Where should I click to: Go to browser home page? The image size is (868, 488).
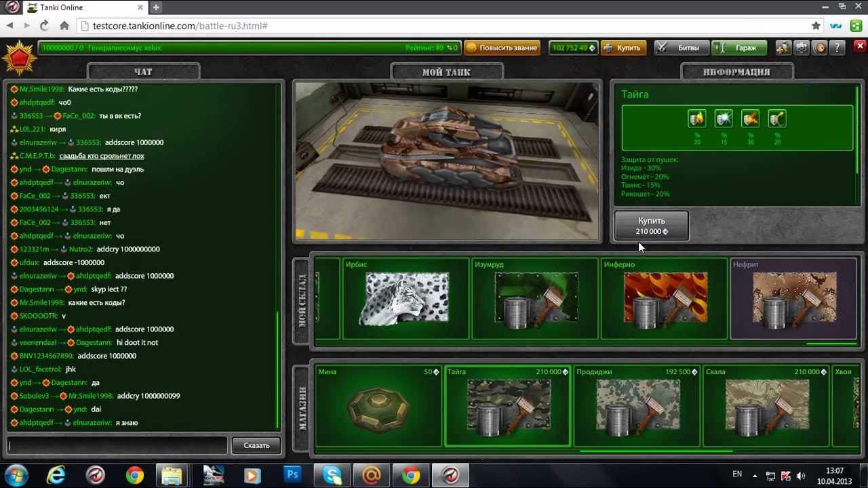pos(64,26)
